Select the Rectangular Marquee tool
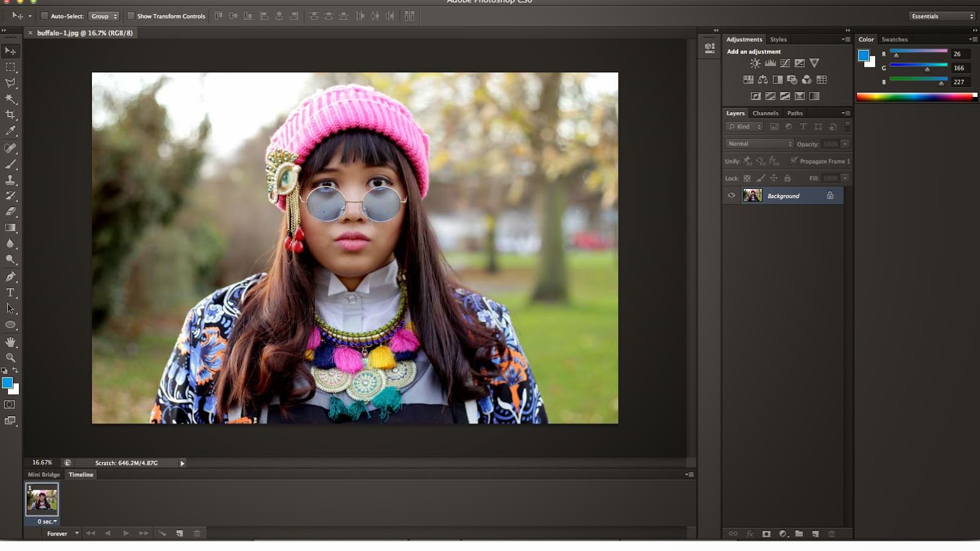Screen dimensions: 980x551 [10, 67]
